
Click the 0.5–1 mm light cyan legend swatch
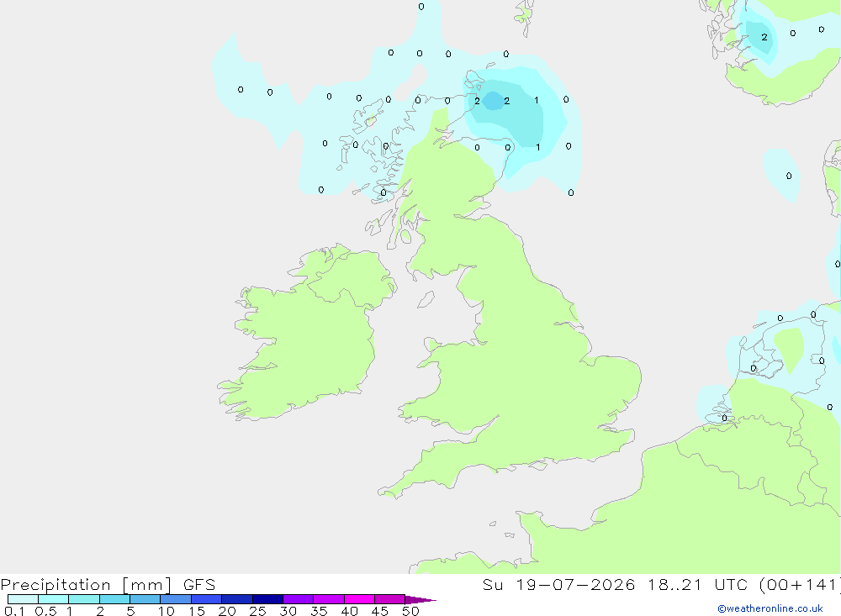[54, 599]
